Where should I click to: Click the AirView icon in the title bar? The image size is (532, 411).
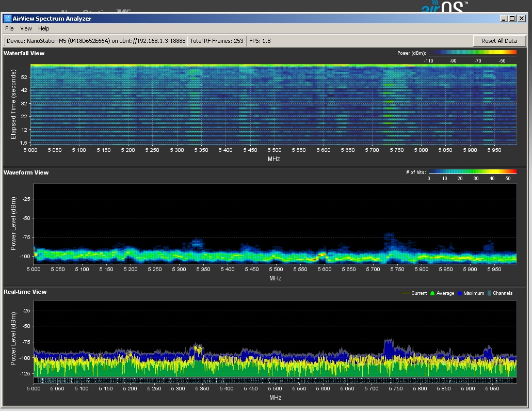(8, 19)
